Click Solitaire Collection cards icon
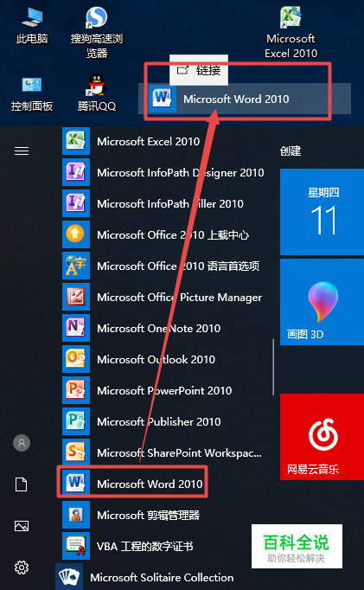Image resolution: width=364 pixels, height=590 pixels. tap(69, 577)
